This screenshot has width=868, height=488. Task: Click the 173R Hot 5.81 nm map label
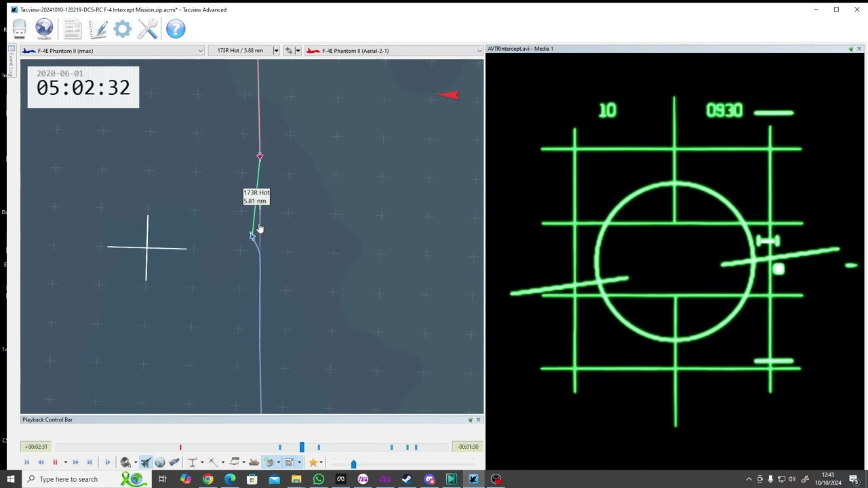(256, 197)
